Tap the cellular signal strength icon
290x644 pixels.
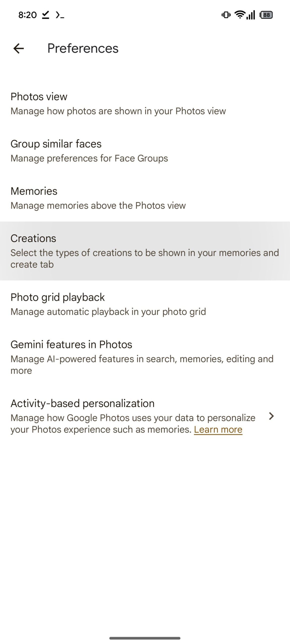tap(251, 15)
